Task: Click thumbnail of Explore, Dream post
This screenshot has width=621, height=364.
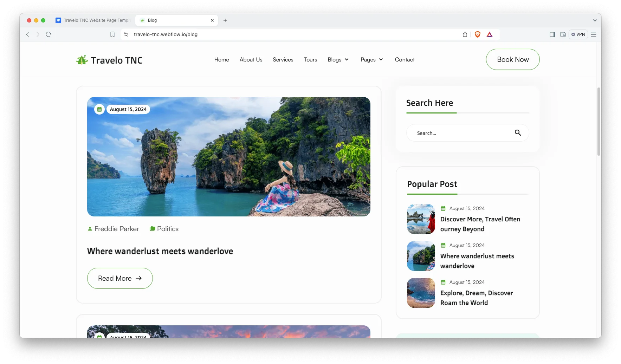Action: (421, 293)
